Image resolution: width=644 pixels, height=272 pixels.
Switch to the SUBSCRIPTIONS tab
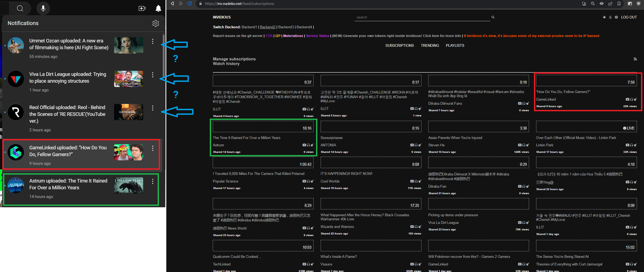[399, 45]
